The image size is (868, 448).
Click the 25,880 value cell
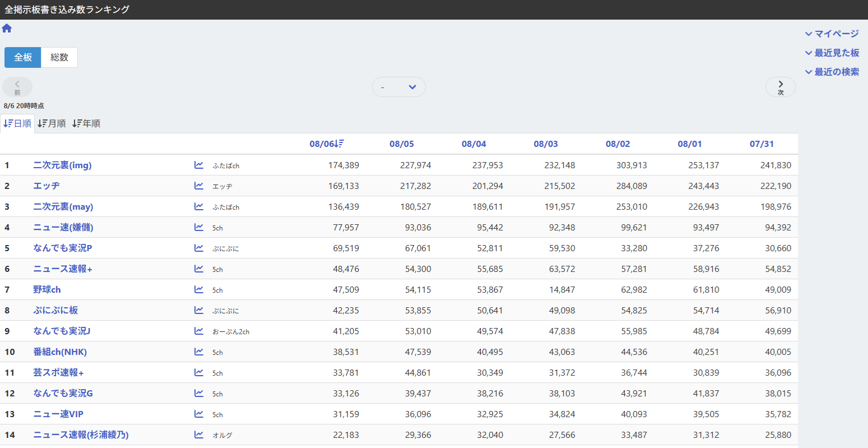point(778,435)
